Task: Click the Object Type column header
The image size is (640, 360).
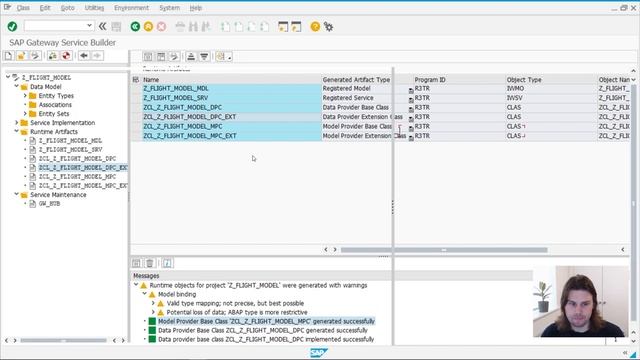Action: (x=551, y=80)
